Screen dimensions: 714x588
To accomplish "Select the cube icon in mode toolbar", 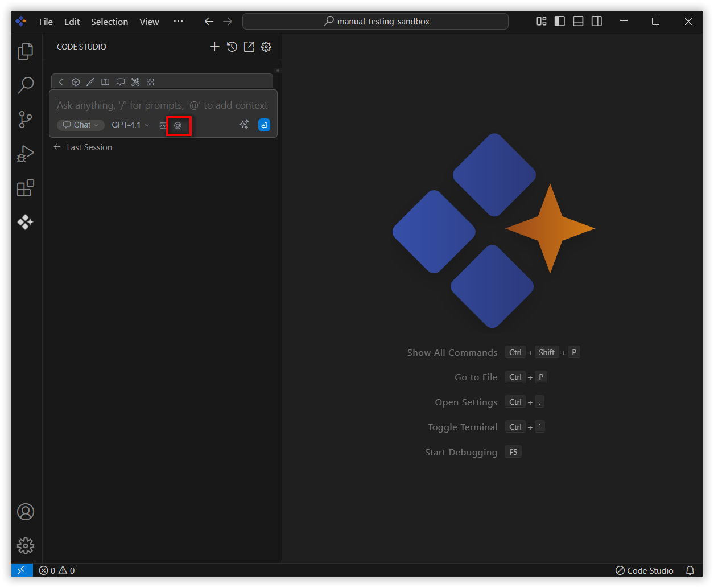I will tap(76, 82).
